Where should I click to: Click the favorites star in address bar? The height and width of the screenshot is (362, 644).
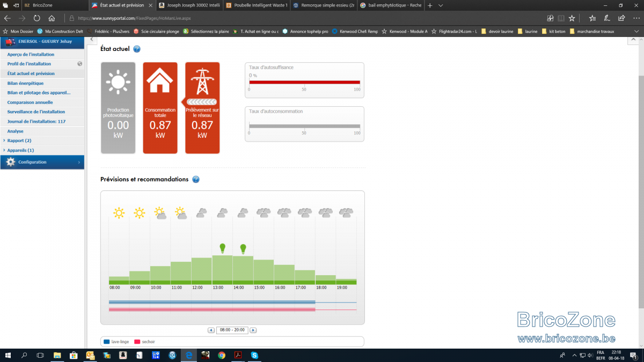coord(572,18)
